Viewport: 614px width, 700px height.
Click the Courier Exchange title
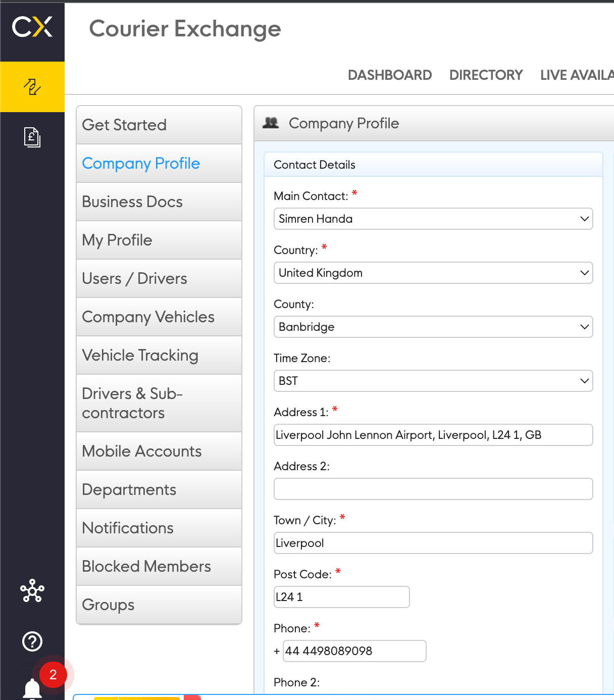[x=185, y=29]
